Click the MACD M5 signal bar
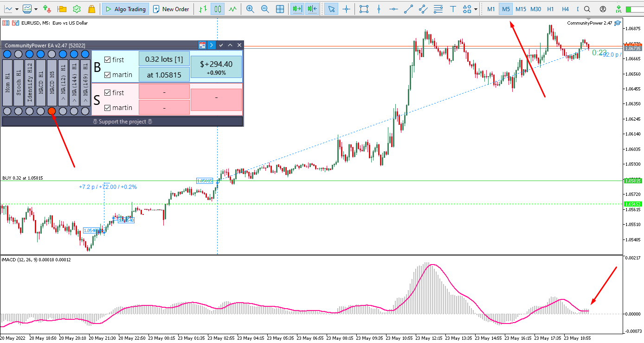This screenshot has width=644, height=343. click(x=52, y=83)
